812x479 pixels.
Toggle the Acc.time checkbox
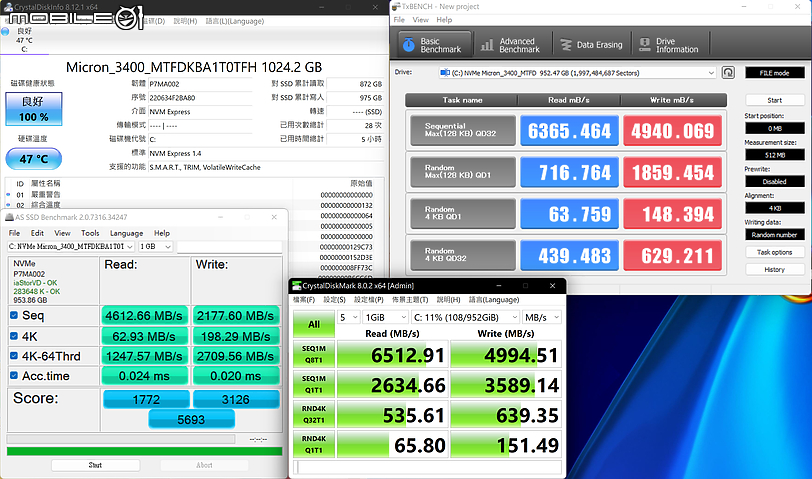[x=14, y=375]
